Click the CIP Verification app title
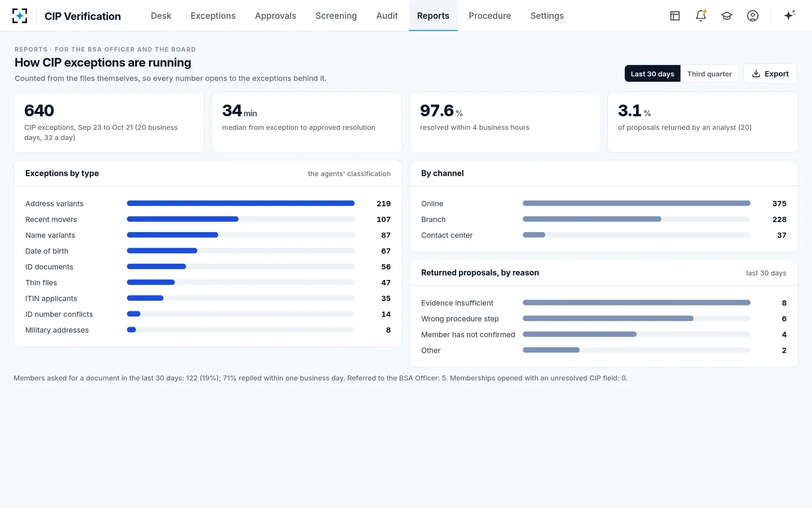 [83, 16]
